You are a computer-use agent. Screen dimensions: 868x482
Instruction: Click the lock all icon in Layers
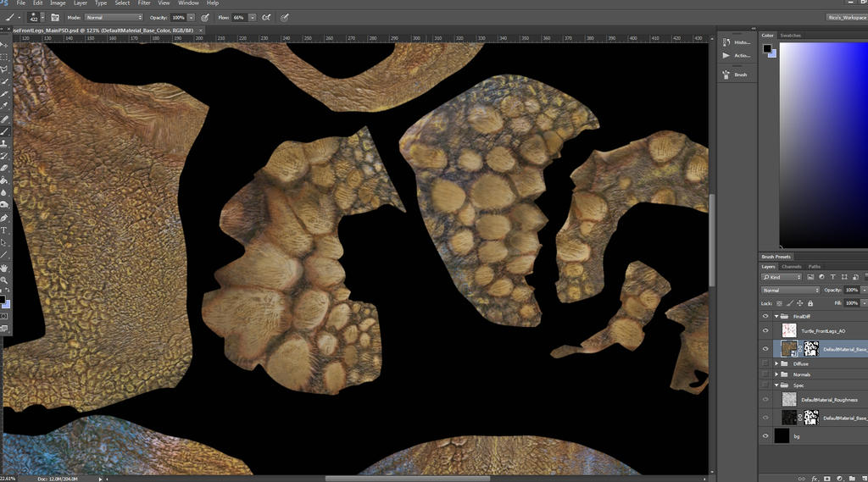pyautogui.click(x=810, y=303)
